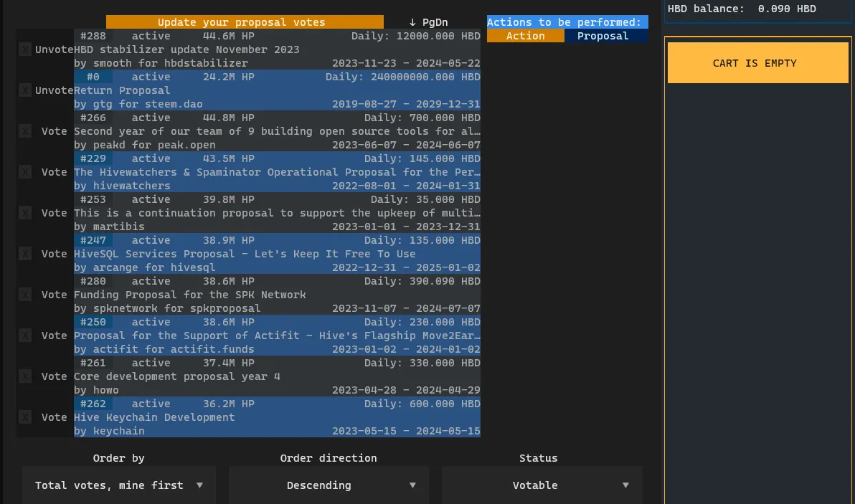
Task: Click the HBD balance 0.090 HBD text
Action: coord(742,9)
